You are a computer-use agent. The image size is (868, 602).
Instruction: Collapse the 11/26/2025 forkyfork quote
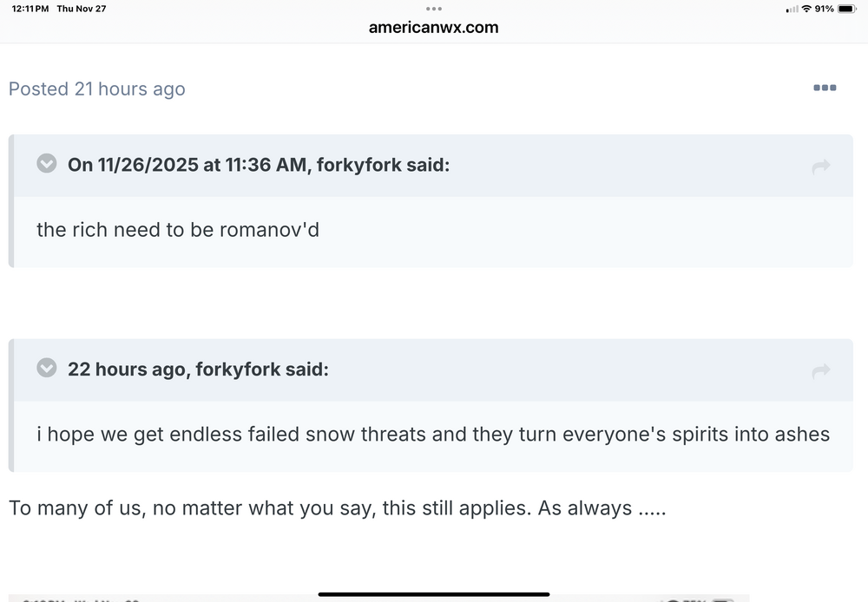(47, 164)
